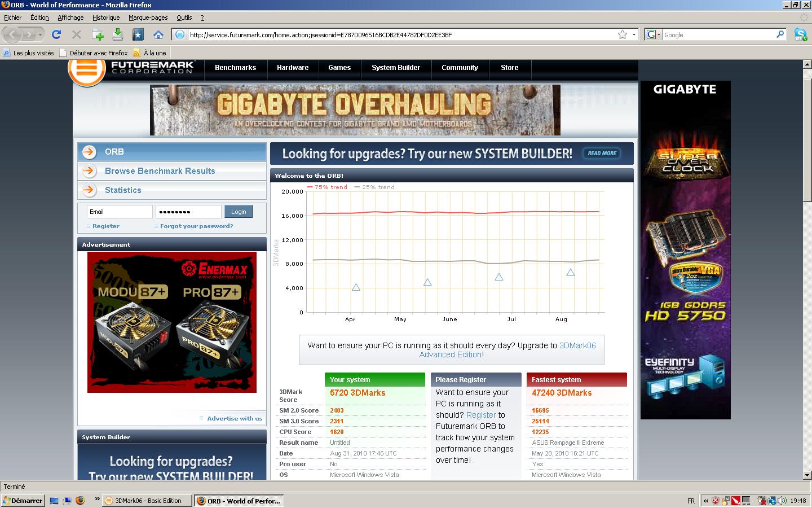The height and width of the screenshot is (508, 812).
Task: Select Browse Benchmark Results in sidebar
Action: click(x=171, y=171)
